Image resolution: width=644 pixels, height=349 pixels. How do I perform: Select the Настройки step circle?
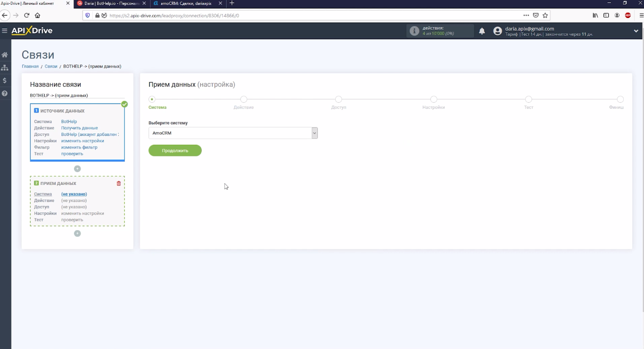(434, 100)
